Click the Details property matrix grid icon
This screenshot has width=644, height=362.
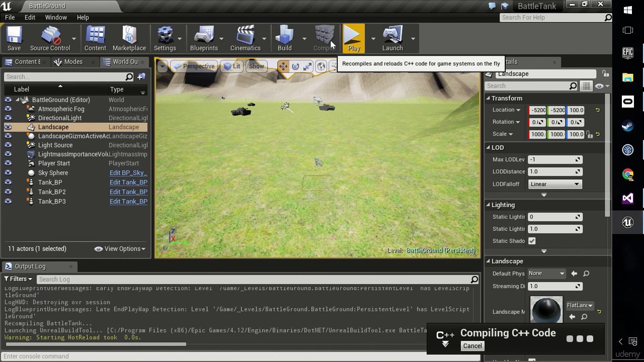coord(587,86)
